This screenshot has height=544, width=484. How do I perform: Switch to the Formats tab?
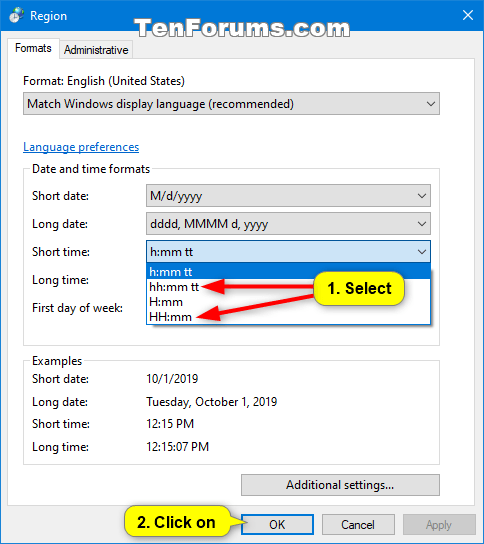[33, 48]
